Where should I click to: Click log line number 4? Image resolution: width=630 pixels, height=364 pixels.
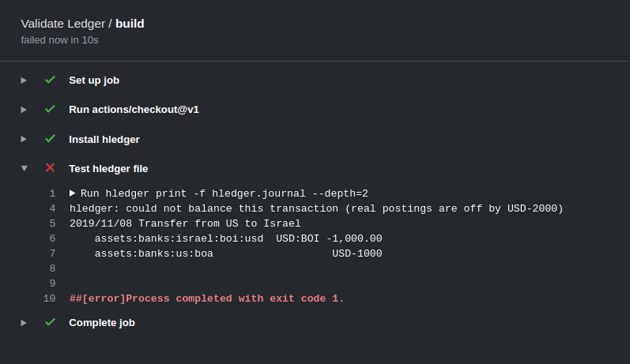pyautogui.click(x=53, y=208)
